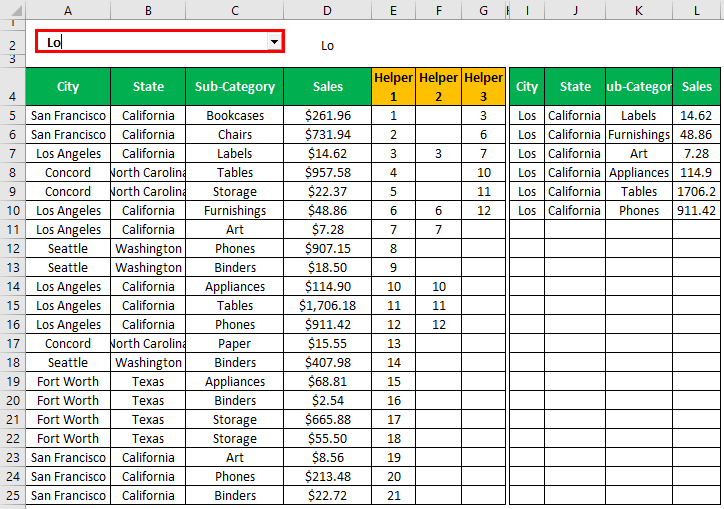This screenshot has height=509, width=724.
Task: Select Helper 1 cell showing 15
Action: [x=393, y=382]
